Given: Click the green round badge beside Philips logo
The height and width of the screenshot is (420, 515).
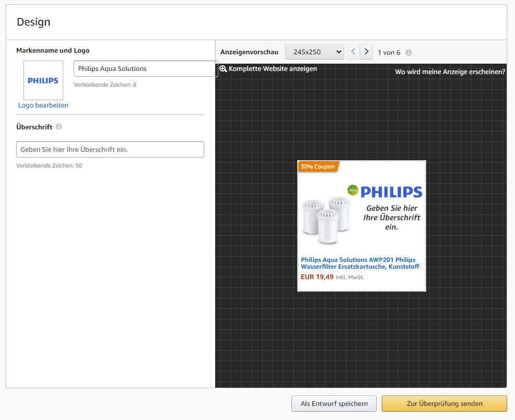Looking at the screenshot, I should coord(353,190).
